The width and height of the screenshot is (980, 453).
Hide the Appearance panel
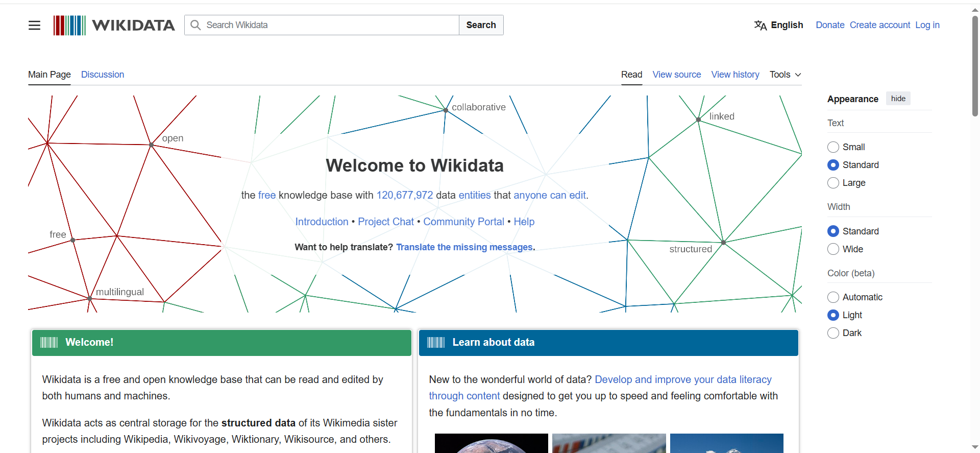(x=898, y=99)
